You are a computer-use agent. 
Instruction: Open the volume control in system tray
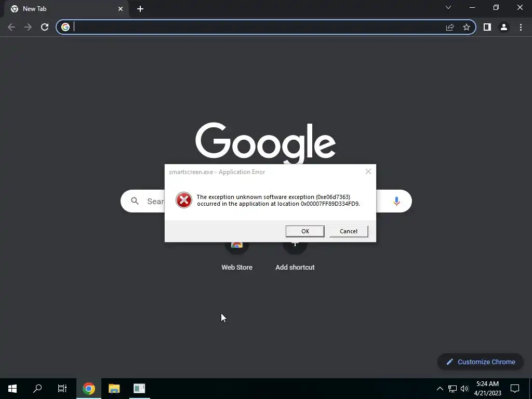pyautogui.click(x=464, y=389)
